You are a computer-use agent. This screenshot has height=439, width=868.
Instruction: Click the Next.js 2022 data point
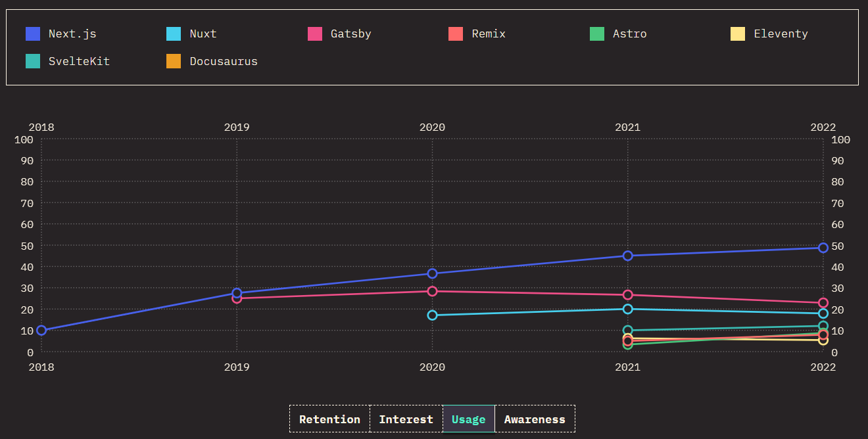(x=823, y=248)
